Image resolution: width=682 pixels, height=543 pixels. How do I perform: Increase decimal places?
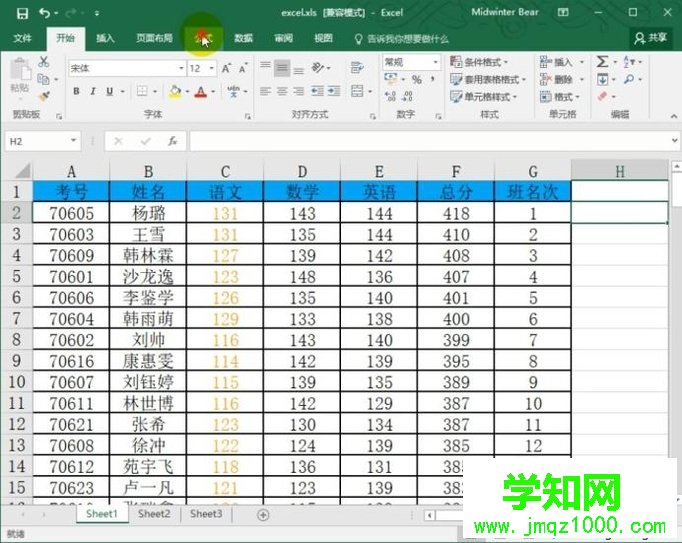390,96
